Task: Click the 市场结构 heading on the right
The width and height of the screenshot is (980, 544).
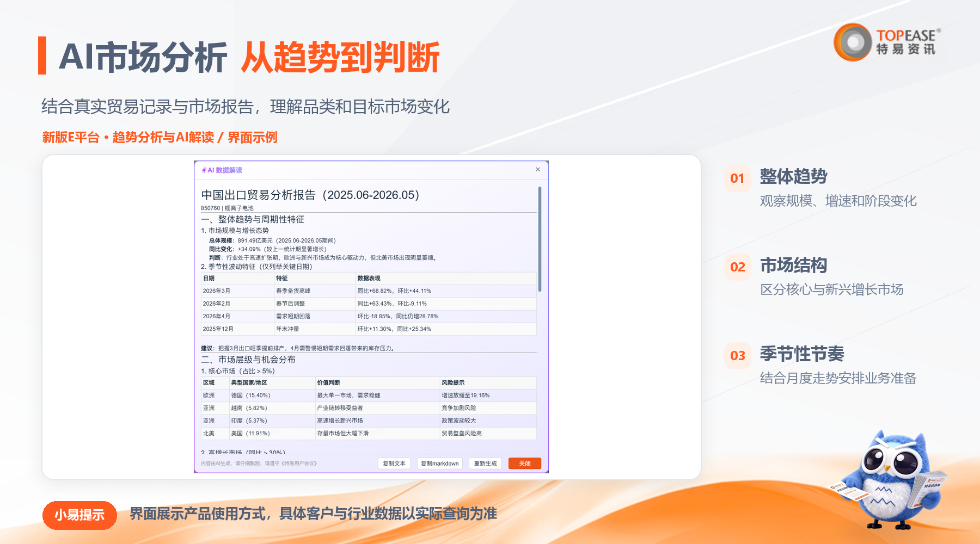Action: [793, 265]
